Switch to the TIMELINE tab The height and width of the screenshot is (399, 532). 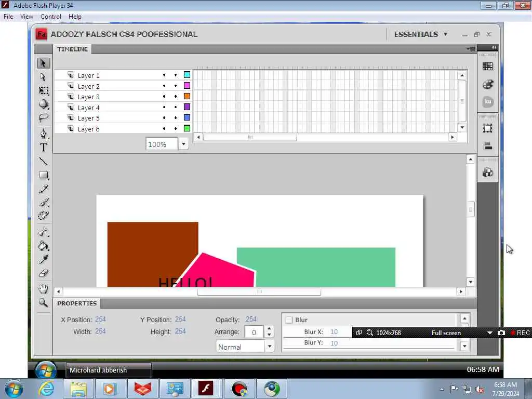[x=72, y=49]
